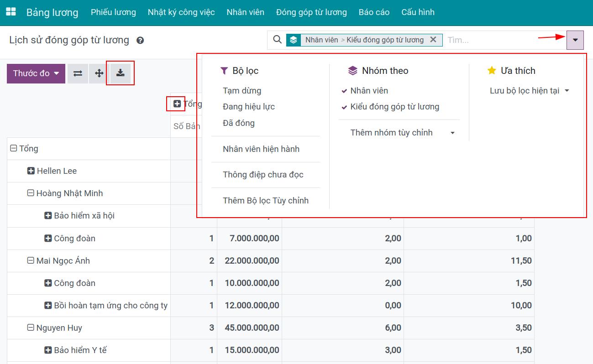Apply the Thông điệp chưa đọc filter
The image size is (593, 364).
pos(263,175)
